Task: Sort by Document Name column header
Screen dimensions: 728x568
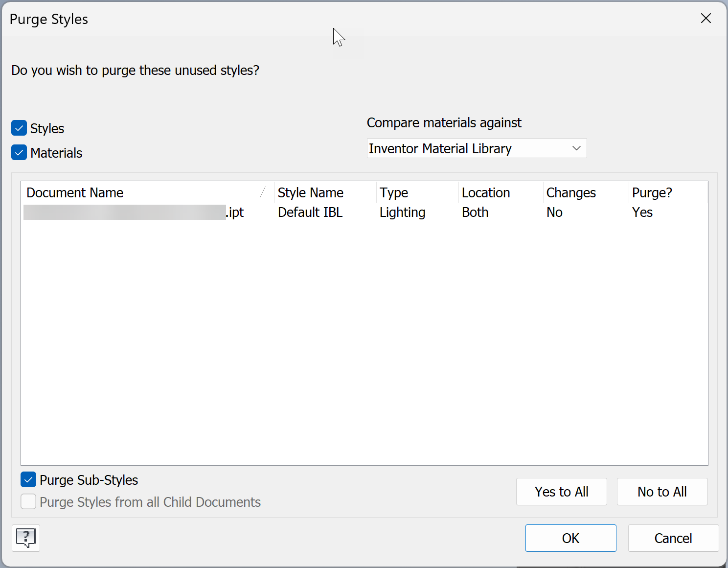Action: point(75,193)
